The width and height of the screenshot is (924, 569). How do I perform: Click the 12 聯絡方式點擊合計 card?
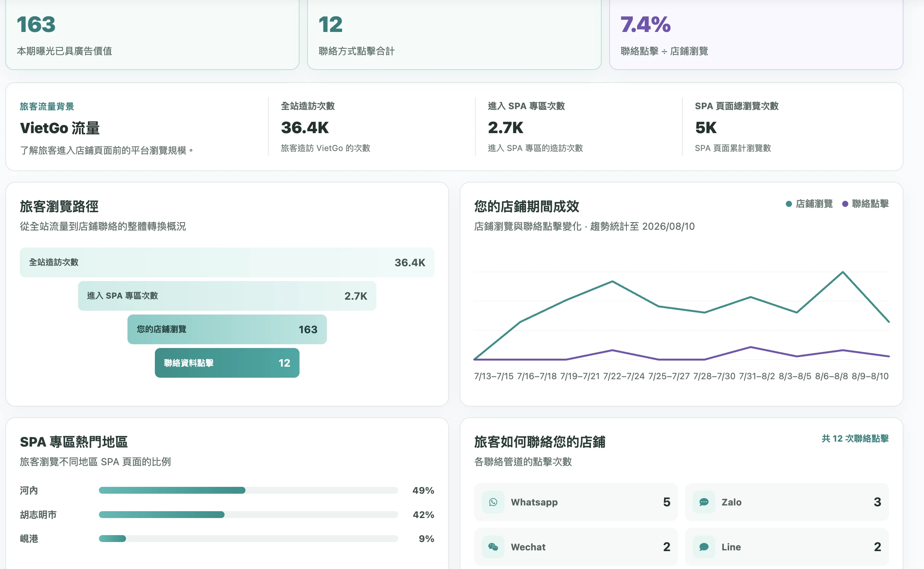(454, 34)
